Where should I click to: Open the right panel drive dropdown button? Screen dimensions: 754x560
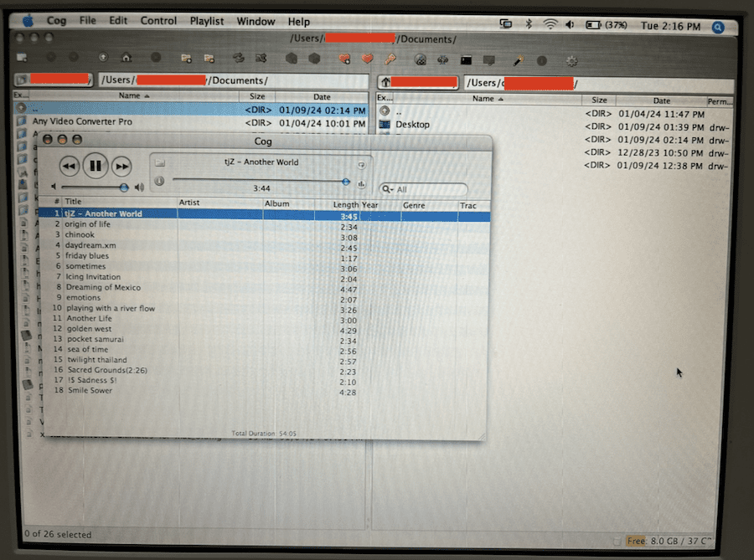(x=418, y=82)
